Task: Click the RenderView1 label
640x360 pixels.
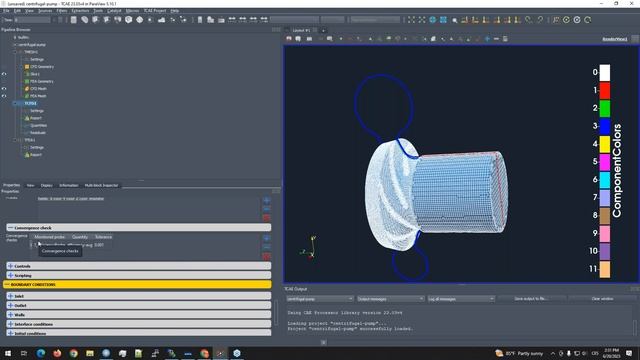Action: 615,39
